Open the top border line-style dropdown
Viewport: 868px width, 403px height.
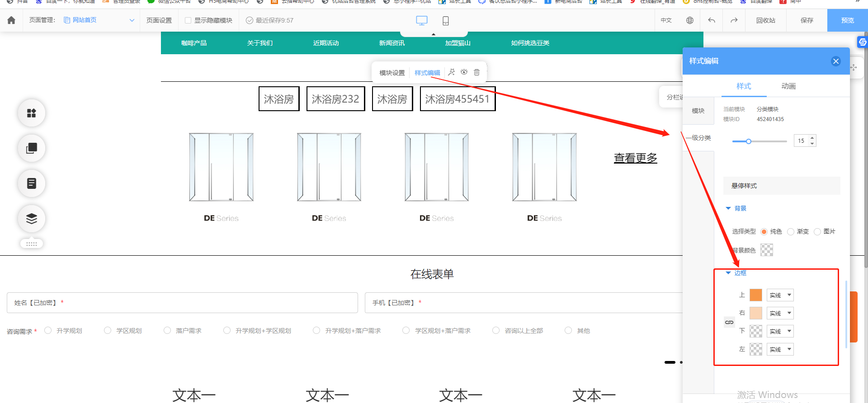pos(780,295)
